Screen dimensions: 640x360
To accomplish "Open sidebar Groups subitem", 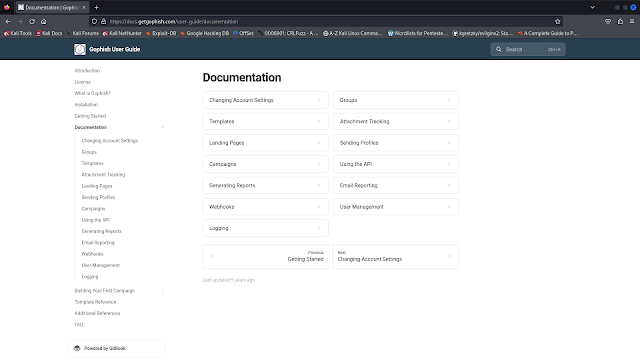I will tap(89, 152).
